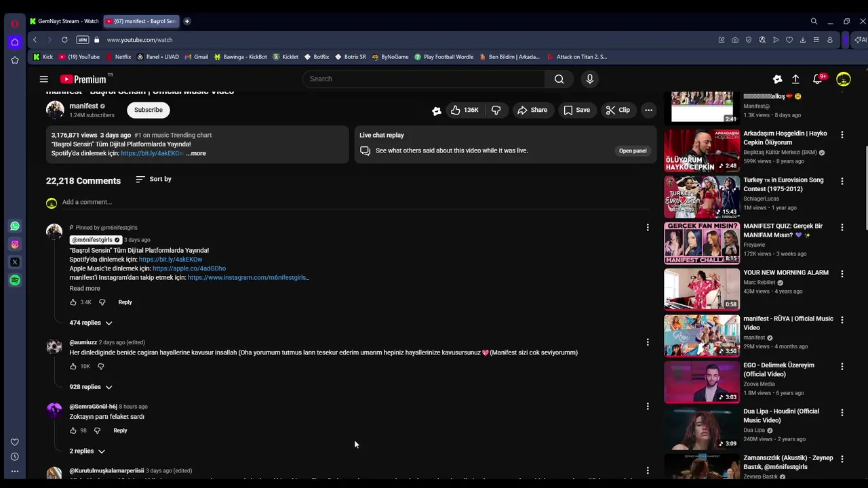Open the Gmail bookmark

196,57
